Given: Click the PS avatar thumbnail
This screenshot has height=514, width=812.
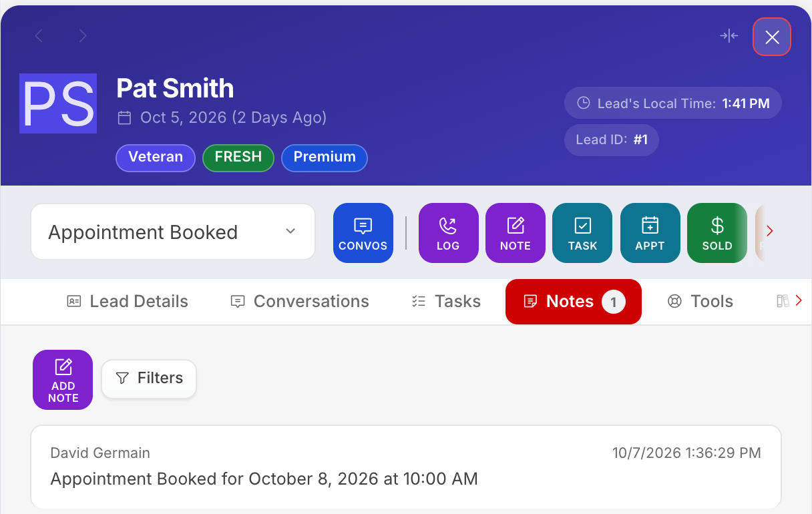Looking at the screenshot, I should (58, 103).
